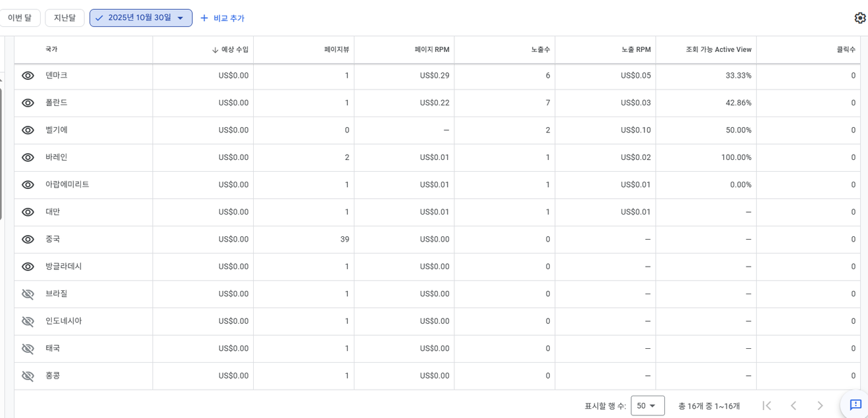Open the rows-per-page dropdown showing 50
The width and height of the screenshot is (868, 418).
647,406
